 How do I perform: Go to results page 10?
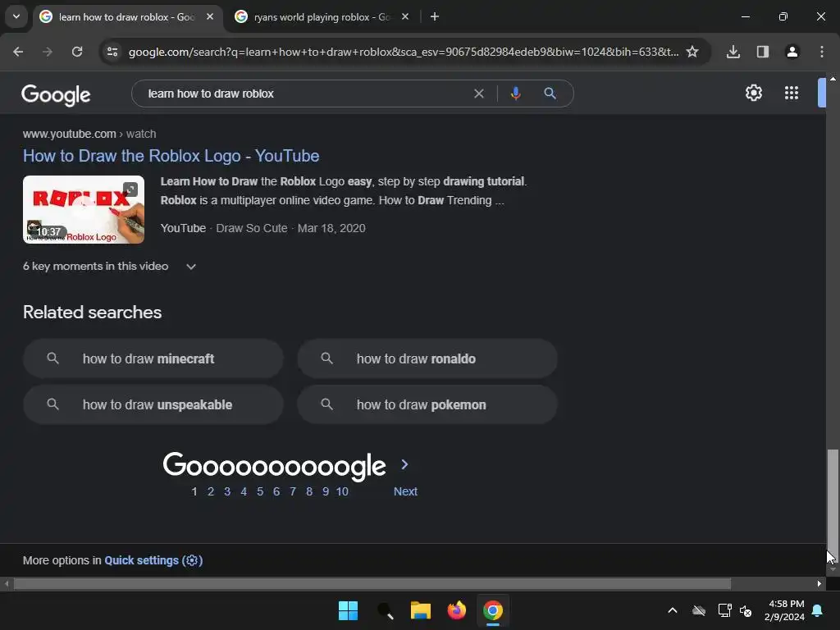point(342,491)
